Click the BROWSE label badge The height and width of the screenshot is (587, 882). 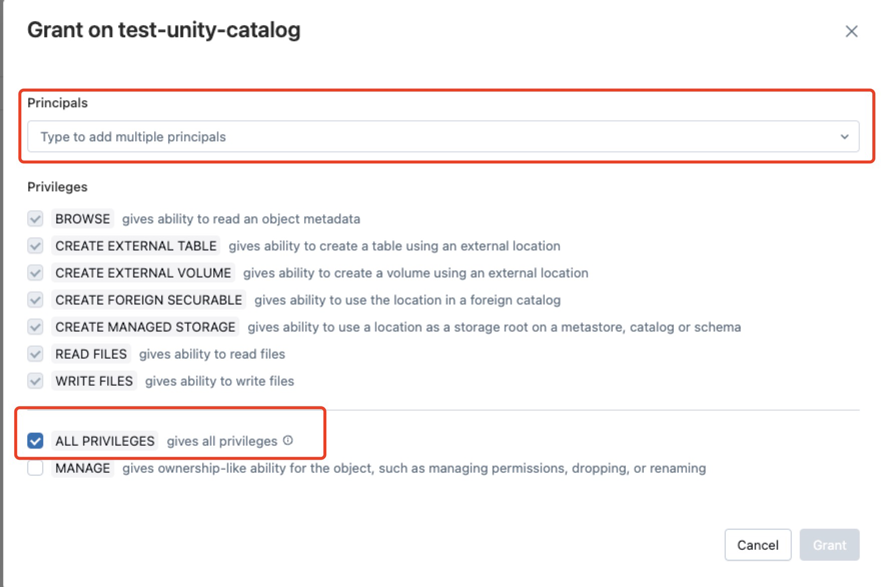pyautogui.click(x=82, y=218)
